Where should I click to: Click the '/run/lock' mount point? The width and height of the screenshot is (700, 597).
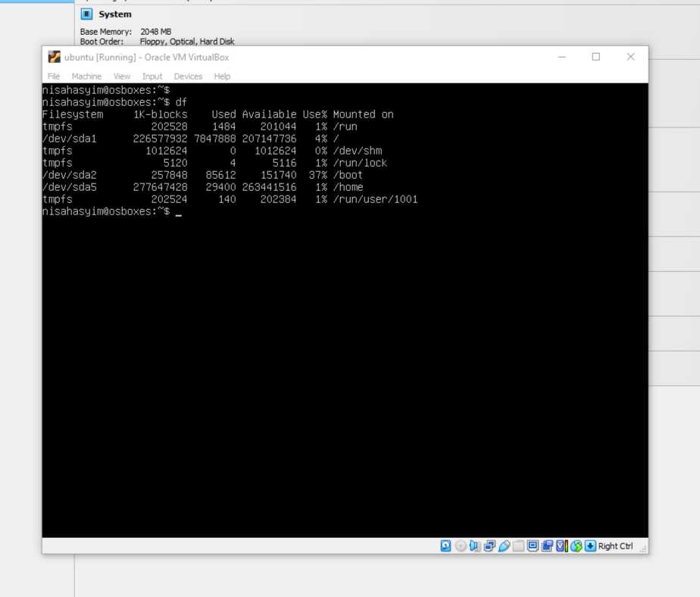point(361,163)
